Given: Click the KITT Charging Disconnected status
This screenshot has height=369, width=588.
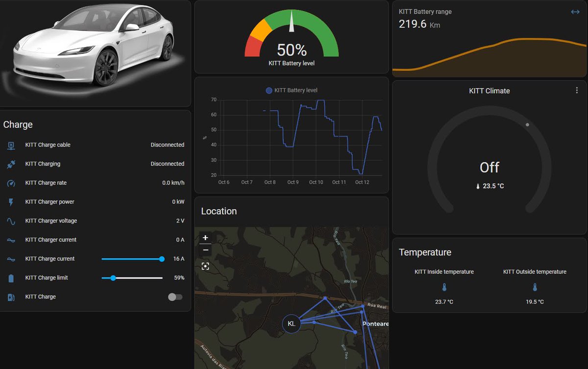Looking at the screenshot, I should click(168, 164).
